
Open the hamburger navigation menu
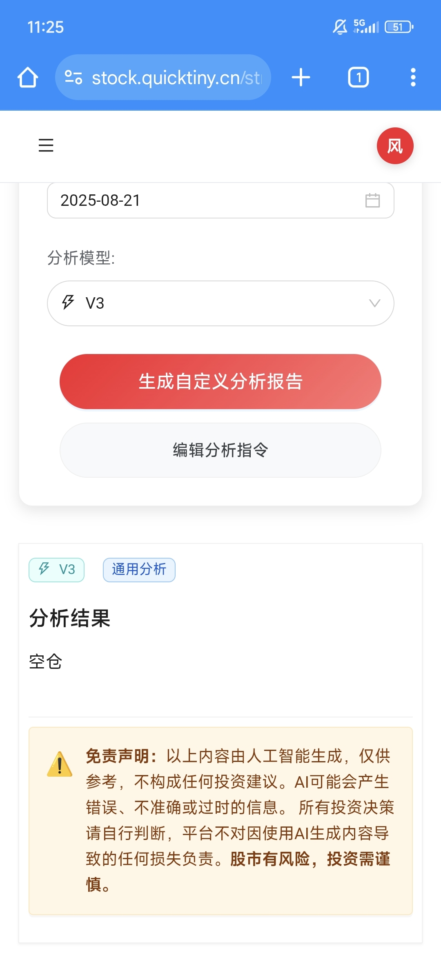click(46, 145)
